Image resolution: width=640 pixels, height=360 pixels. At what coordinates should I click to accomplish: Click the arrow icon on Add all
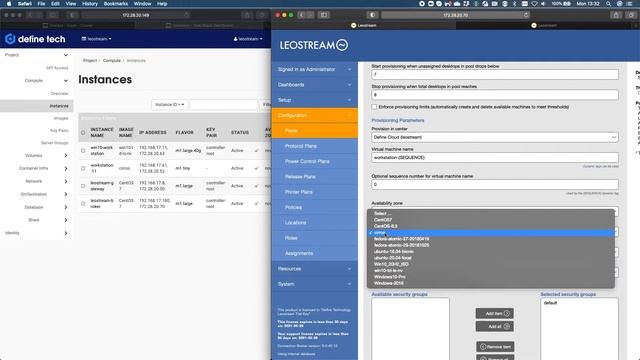(x=507, y=327)
